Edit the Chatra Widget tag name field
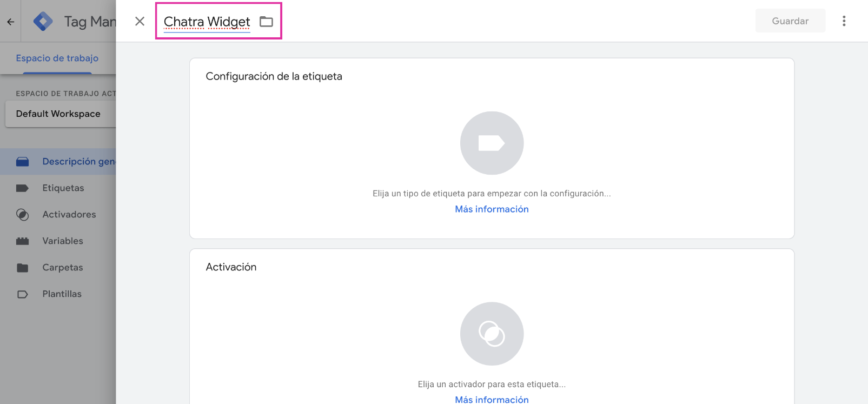868x404 pixels. pos(207,22)
